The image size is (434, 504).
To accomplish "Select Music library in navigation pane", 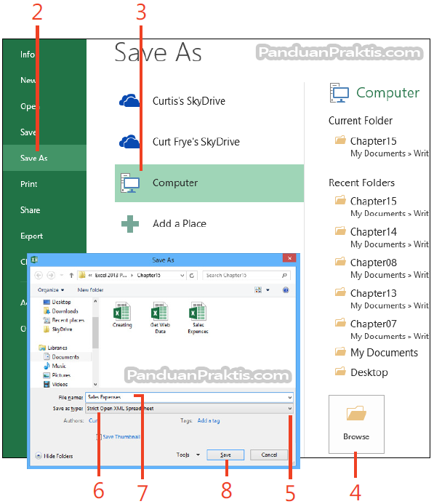I will tap(55, 366).
